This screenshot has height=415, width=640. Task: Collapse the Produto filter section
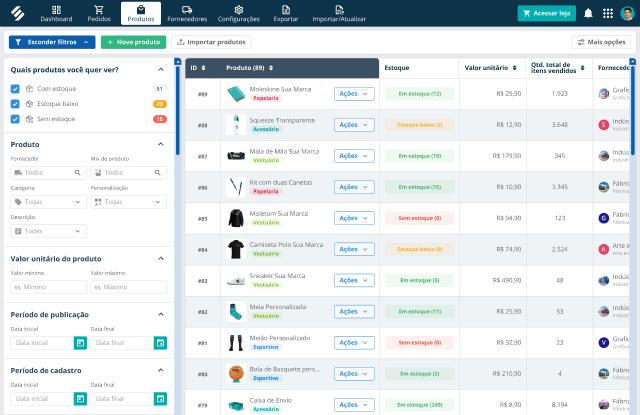coord(161,144)
